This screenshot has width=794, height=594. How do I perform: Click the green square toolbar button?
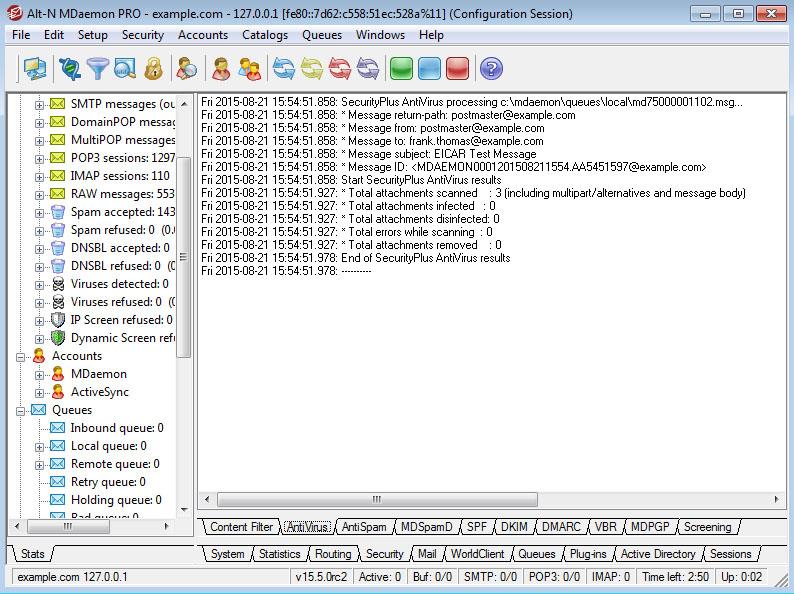401,69
